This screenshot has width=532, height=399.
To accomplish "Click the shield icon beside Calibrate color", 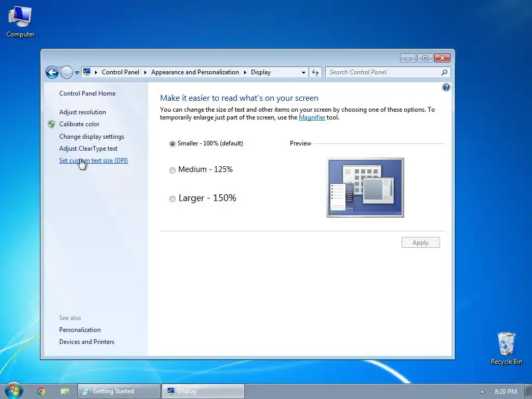I will (51, 124).
